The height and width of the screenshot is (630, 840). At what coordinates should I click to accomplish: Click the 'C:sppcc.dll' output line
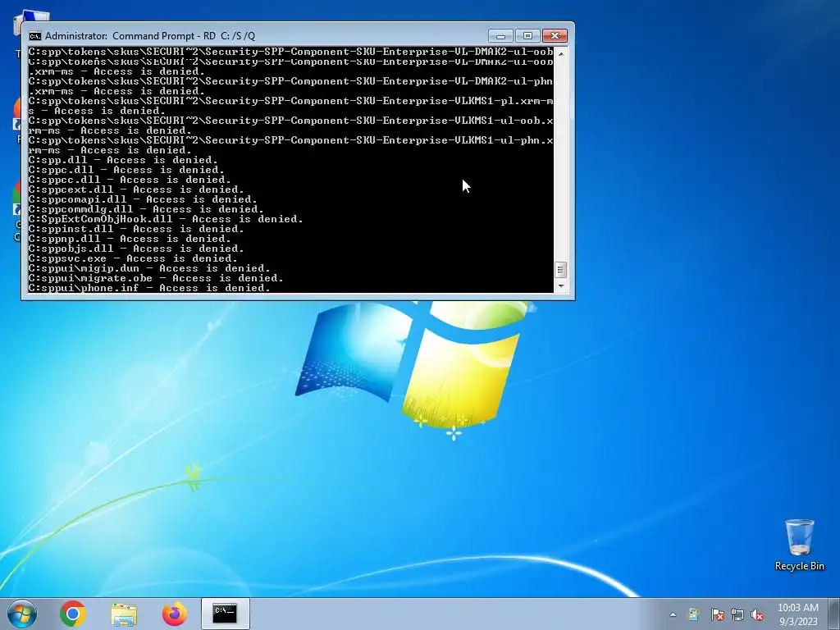(129, 180)
